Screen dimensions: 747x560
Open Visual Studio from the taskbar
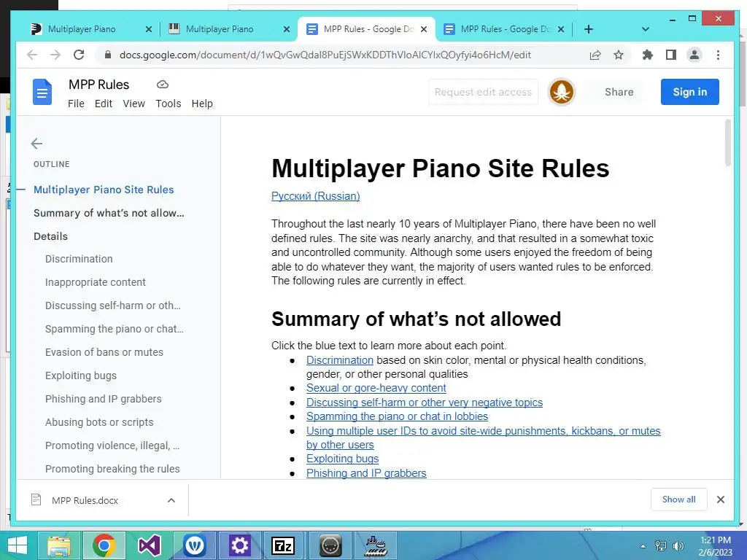tap(149, 545)
